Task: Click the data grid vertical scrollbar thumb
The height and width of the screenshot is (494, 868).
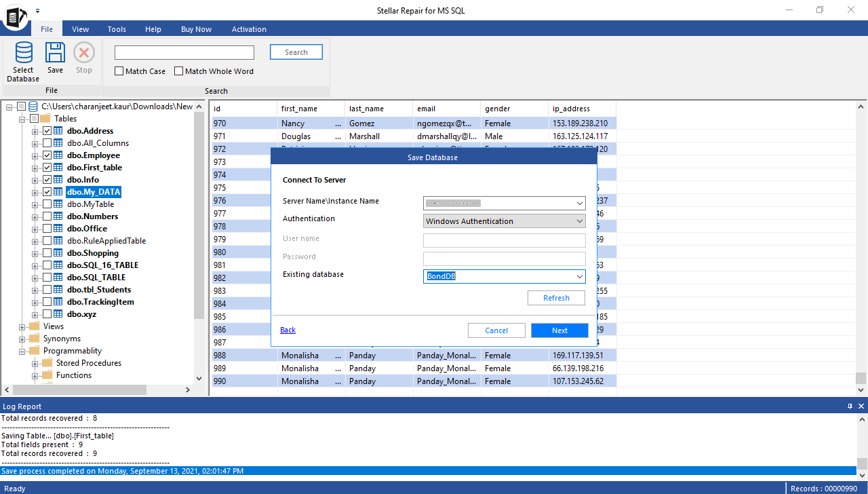Action: click(x=861, y=378)
